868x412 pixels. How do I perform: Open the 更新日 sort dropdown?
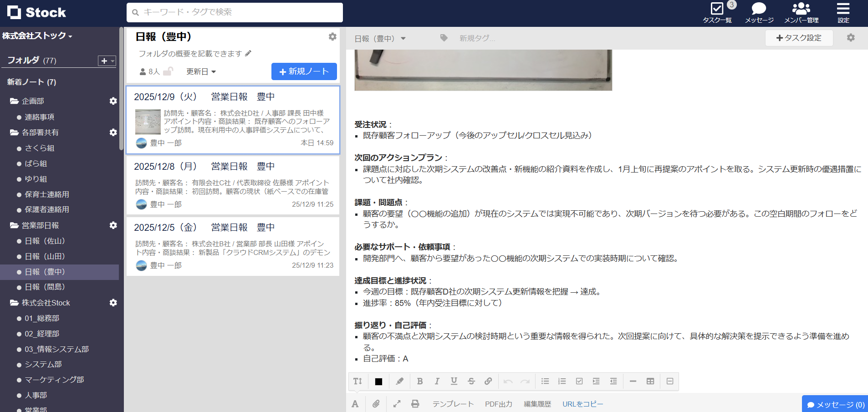[x=201, y=71]
